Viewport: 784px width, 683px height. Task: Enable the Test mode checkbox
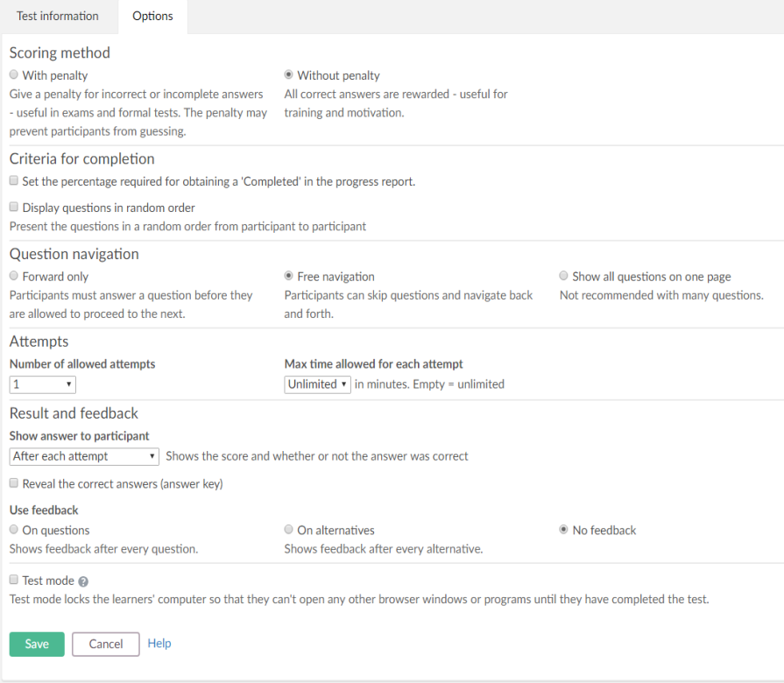click(14, 579)
